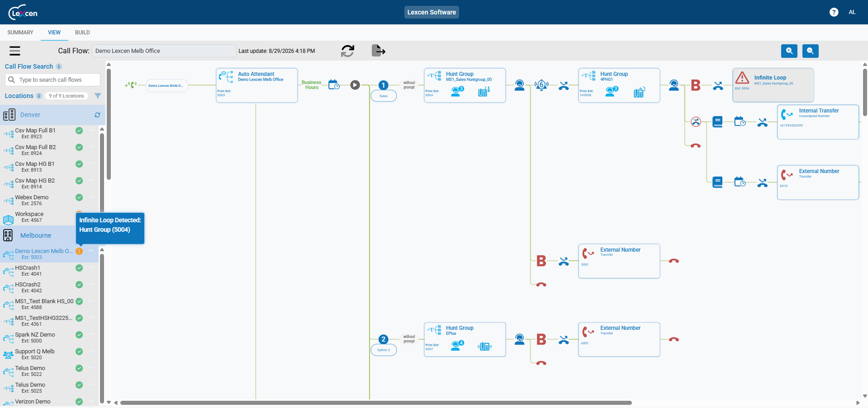
Task: Click green status check for MS1_Test Blank HS_00
Action: (x=79, y=301)
